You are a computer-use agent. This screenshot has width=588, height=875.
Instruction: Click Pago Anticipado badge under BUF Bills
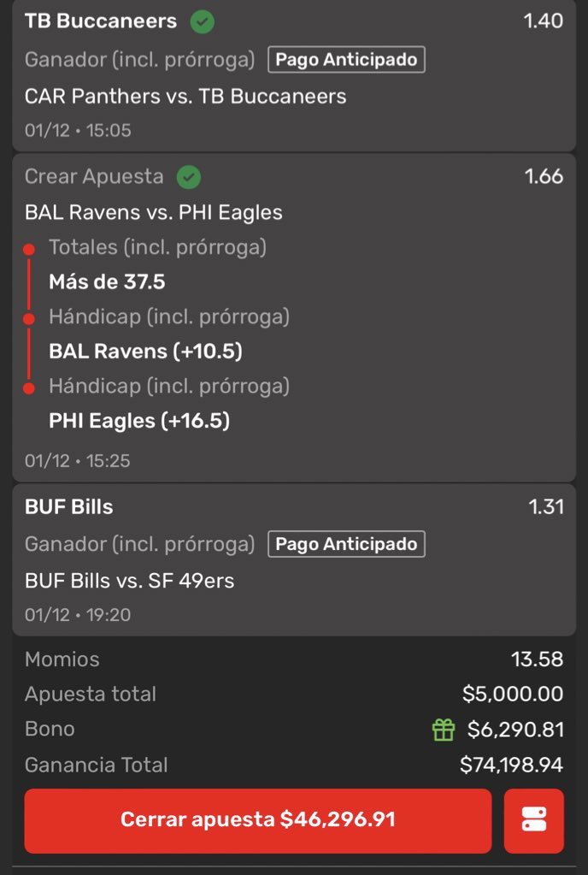point(346,544)
